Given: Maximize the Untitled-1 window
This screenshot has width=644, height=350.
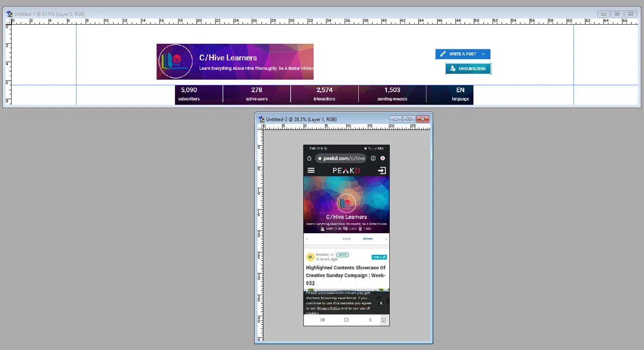Looking at the screenshot, I should [617, 14].
